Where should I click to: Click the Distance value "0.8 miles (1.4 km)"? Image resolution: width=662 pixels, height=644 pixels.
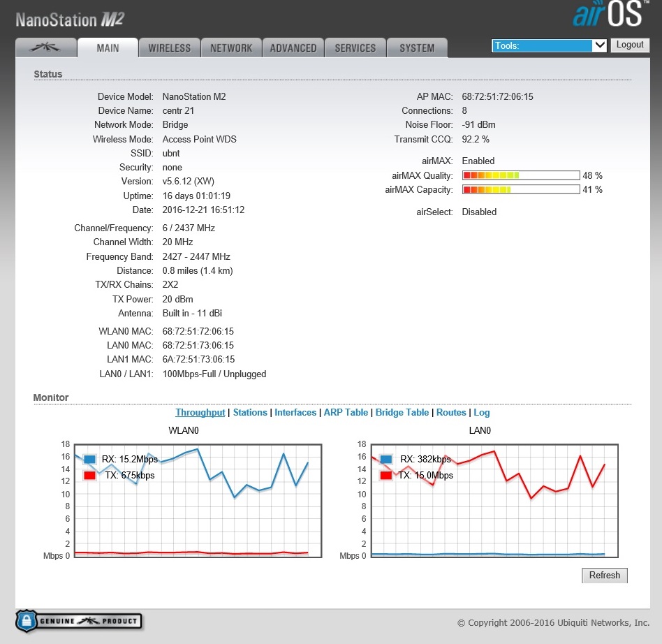pos(198,271)
